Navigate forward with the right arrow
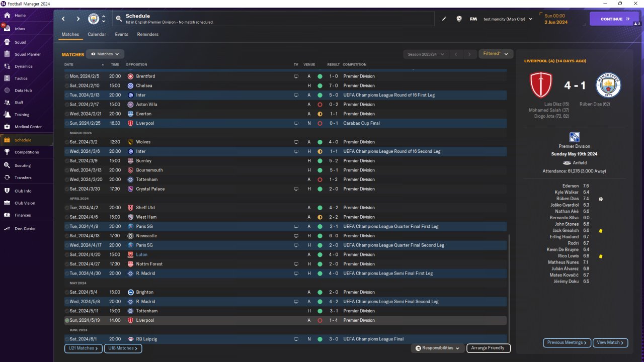644x362 pixels. click(x=78, y=19)
